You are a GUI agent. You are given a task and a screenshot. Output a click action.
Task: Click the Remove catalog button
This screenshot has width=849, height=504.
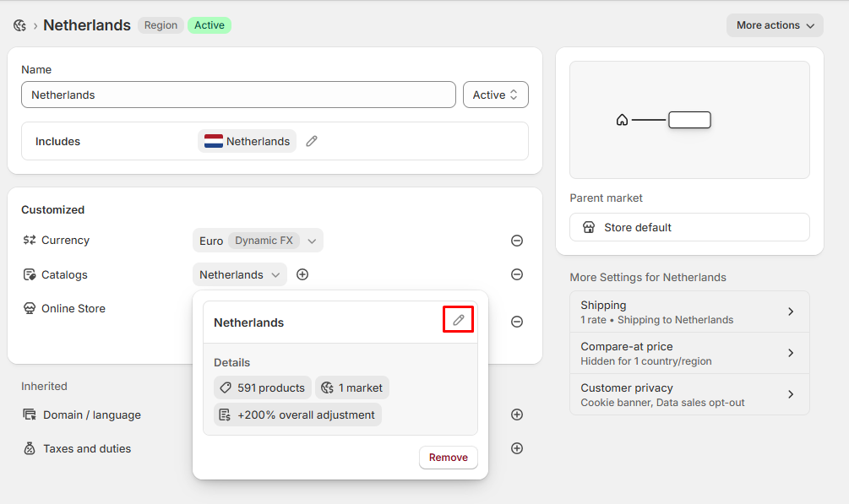[x=448, y=458]
